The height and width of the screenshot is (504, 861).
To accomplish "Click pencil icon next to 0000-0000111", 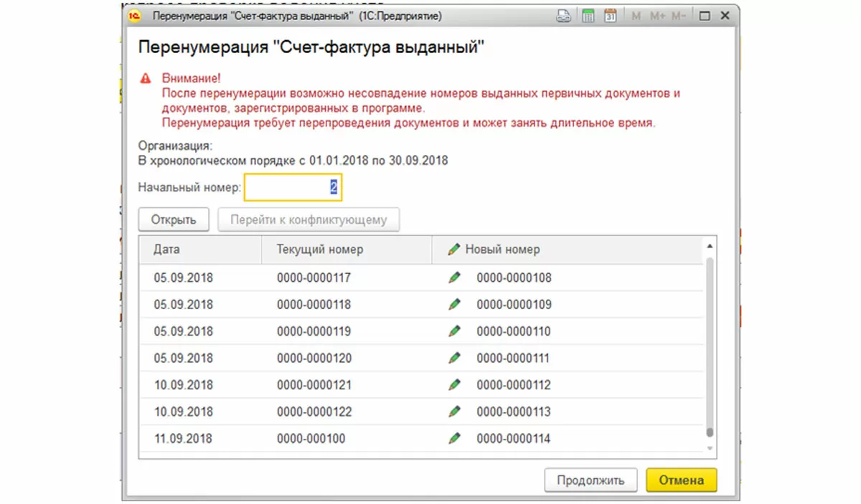I will pyautogui.click(x=453, y=358).
